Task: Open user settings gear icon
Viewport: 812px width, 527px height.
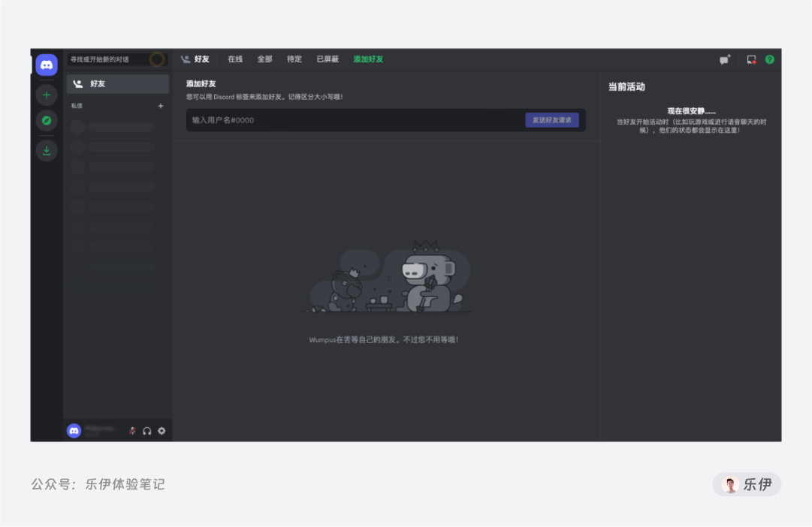Action: 161,431
